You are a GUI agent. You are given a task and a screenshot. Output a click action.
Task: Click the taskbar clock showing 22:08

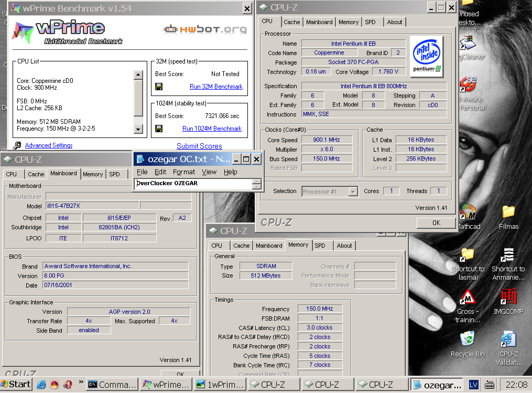(516, 385)
